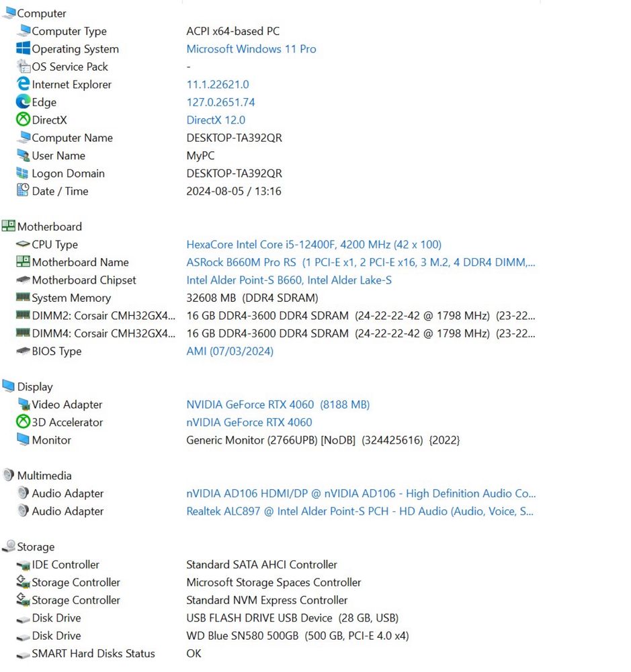The width and height of the screenshot is (631, 672).
Task: Click the NVM Express controller row icon
Action: pos(23,599)
